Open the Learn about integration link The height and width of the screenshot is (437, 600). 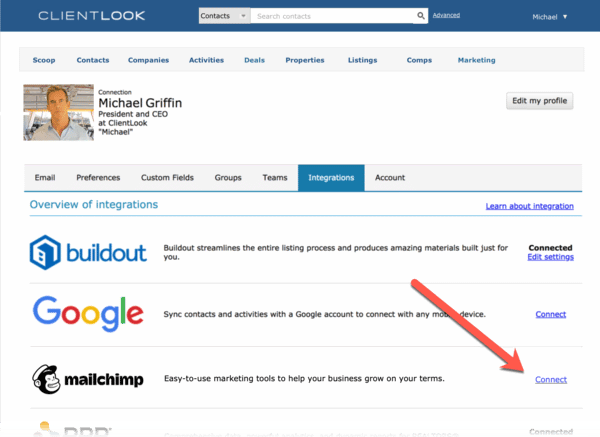click(530, 206)
